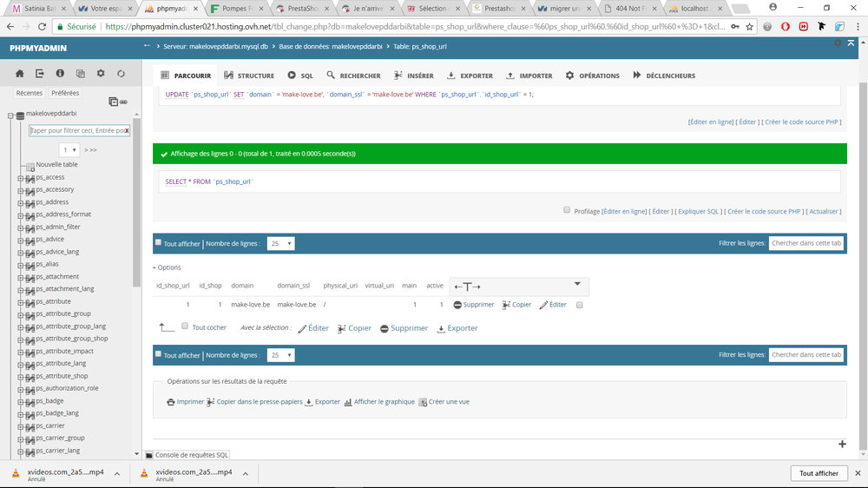The image size is (868, 488).
Task: Focus upper Filtrer les lignes field
Action: 806,243
